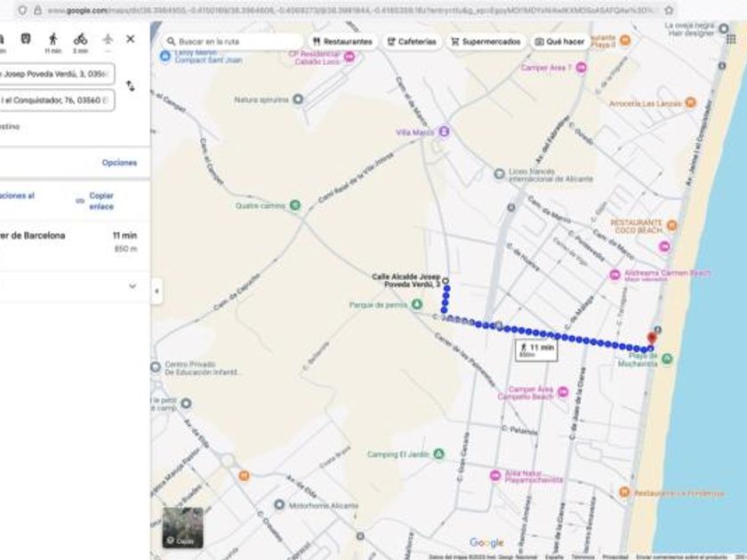Filter by Cafeterías chip
Screen dimensions: 747x560
(412, 42)
